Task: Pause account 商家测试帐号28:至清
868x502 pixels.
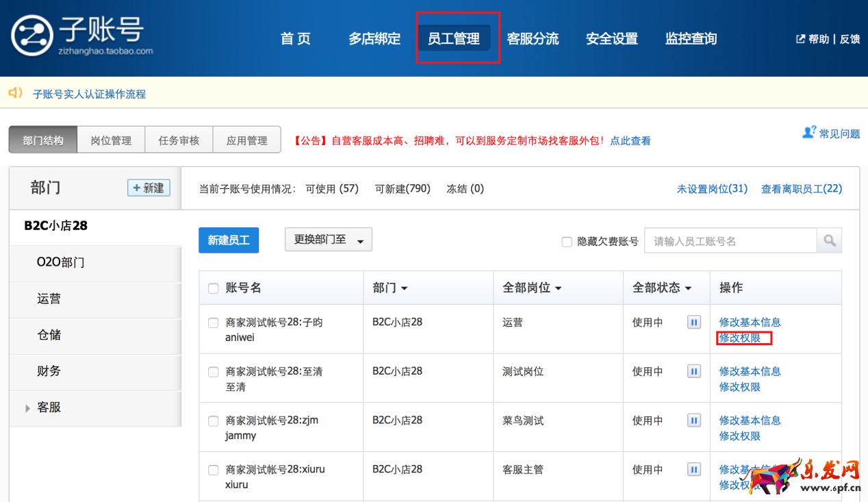Action: click(694, 371)
